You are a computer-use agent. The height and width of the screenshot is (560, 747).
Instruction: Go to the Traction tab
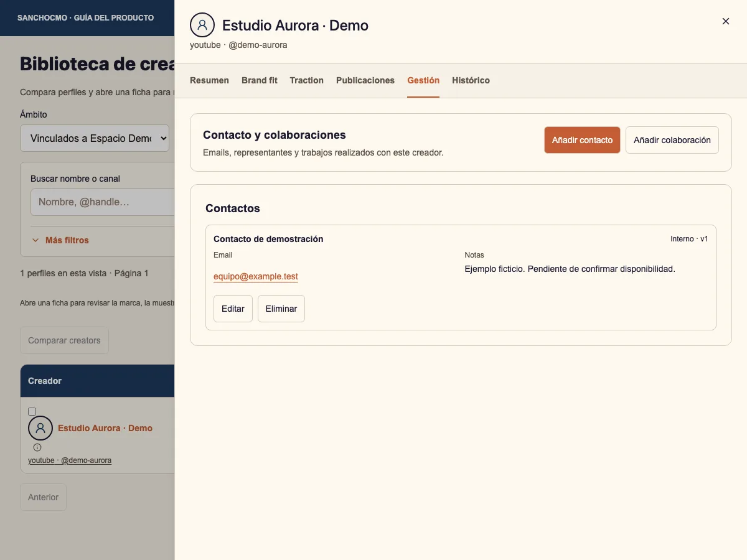307,80
